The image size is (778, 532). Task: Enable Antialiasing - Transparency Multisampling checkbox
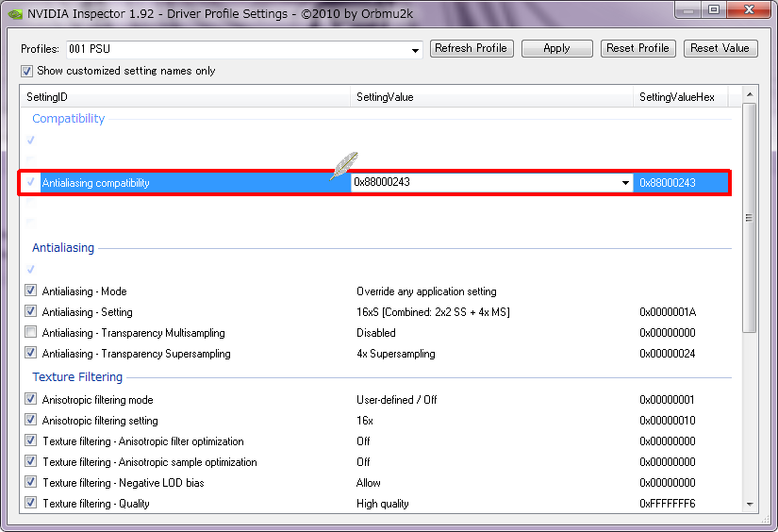pyautogui.click(x=31, y=332)
